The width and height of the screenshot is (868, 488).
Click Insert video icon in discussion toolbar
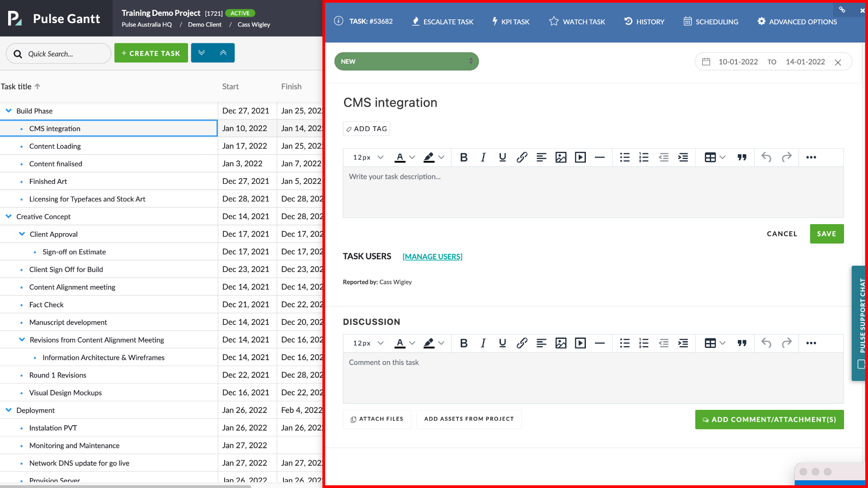(580, 343)
